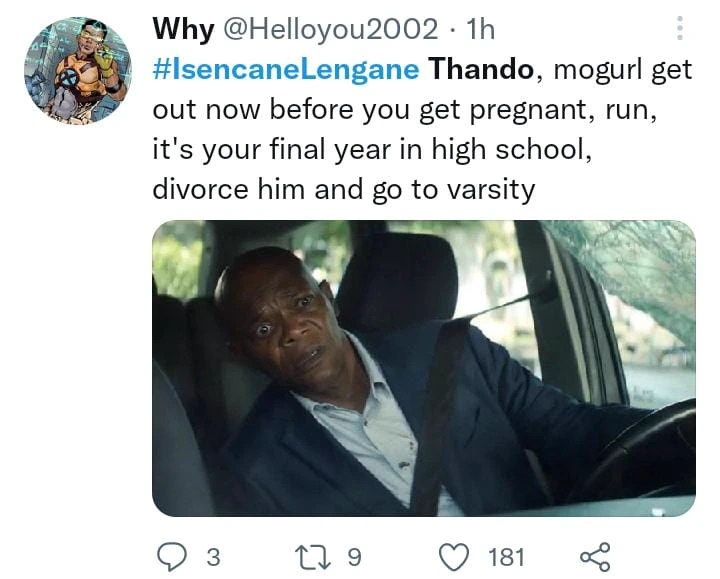Like the tweet with the heart icon
This screenshot has width=720, height=579.
pos(454,557)
